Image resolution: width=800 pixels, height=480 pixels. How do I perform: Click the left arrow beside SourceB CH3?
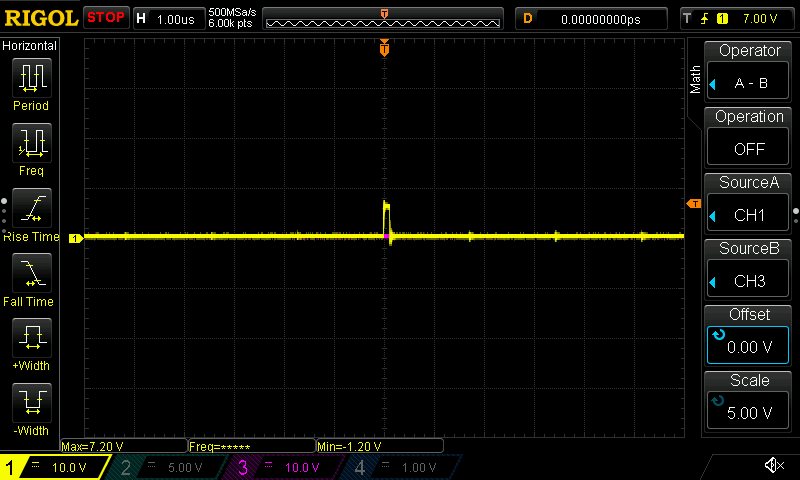(x=713, y=282)
